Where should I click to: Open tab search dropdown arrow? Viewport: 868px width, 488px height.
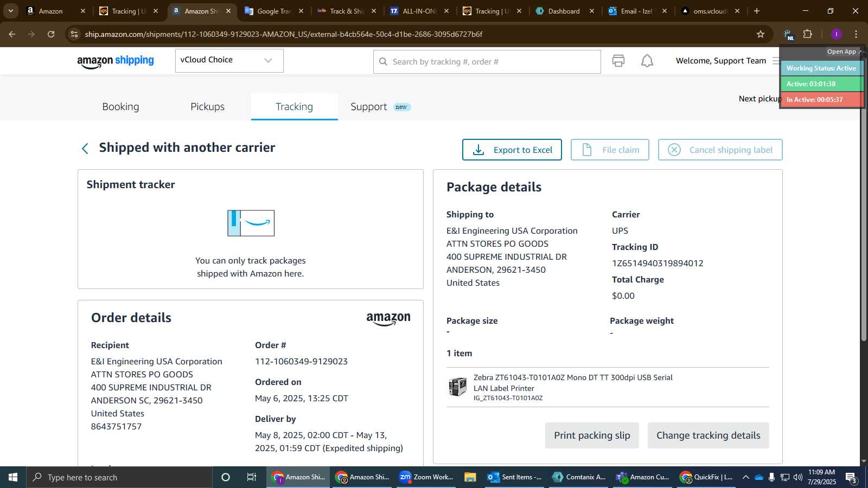[x=10, y=11]
